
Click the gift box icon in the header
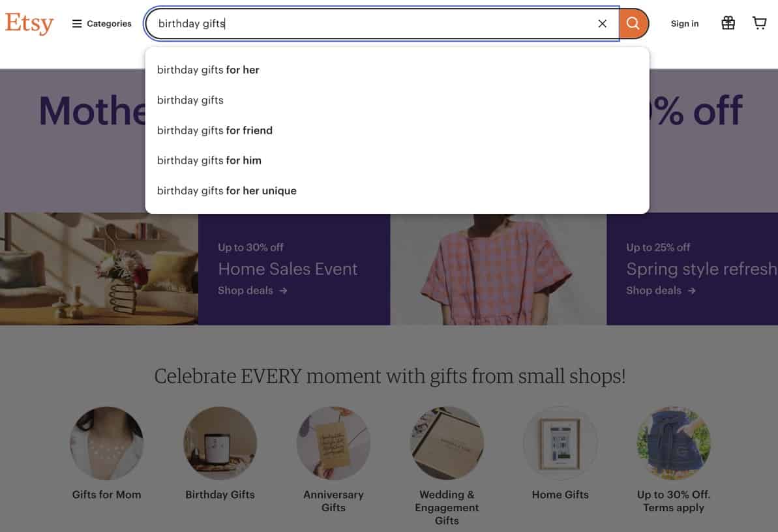tap(728, 23)
